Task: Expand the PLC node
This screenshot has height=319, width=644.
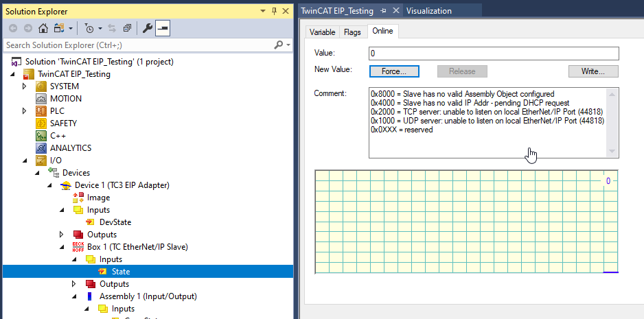Action: (24, 111)
